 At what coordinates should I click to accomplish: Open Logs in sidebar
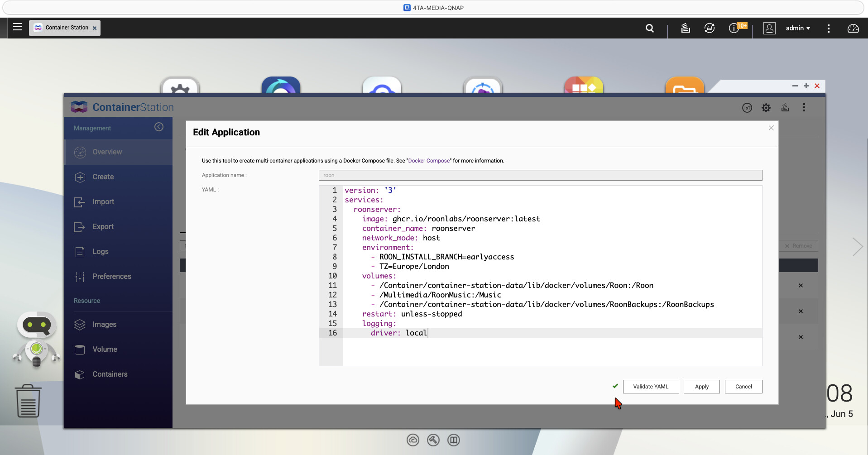118,252
